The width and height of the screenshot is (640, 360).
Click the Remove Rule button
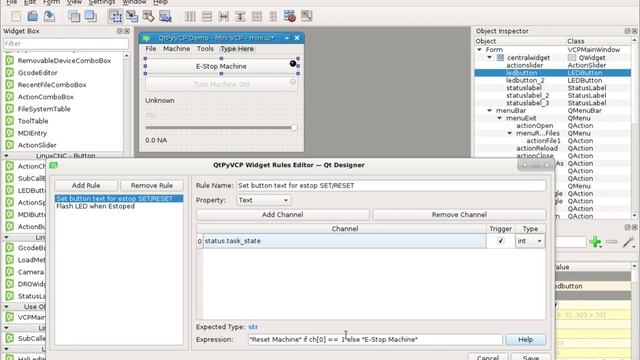(151, 185)
